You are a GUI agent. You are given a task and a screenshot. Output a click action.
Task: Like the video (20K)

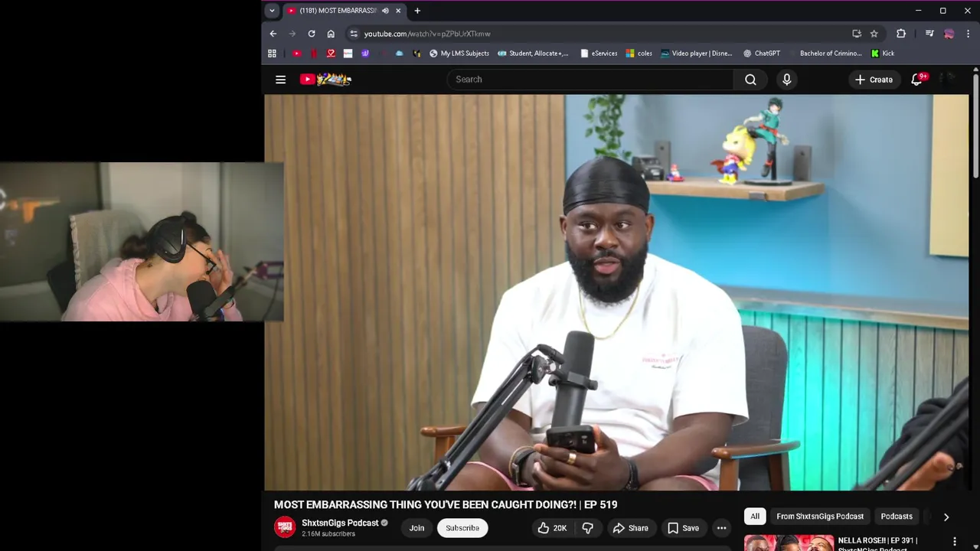coord(551,528)
